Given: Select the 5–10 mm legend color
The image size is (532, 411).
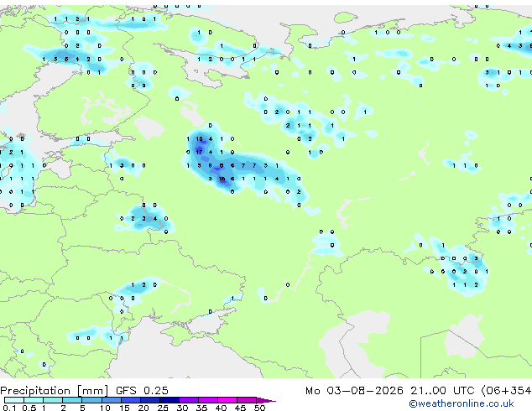Looking at the screenshot, I should pos(91,400).
